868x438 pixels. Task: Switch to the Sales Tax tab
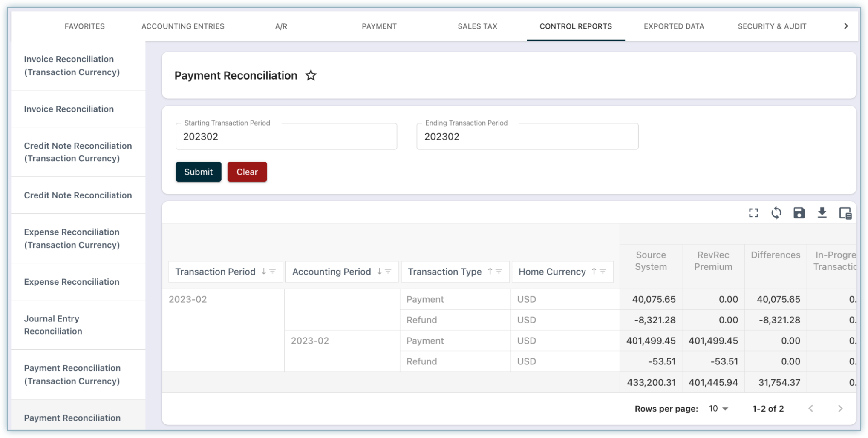tap(477, 26)
